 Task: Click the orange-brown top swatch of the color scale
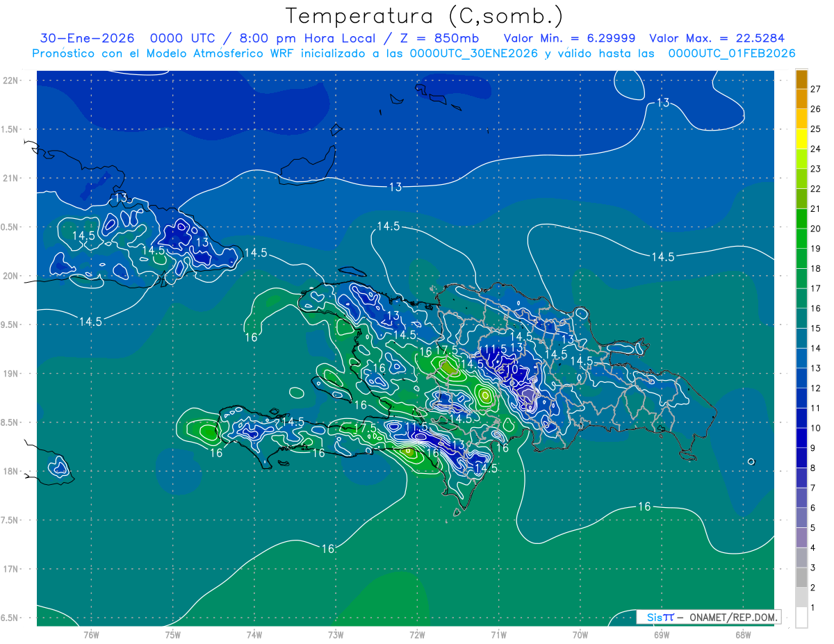(x=801, y=80)
